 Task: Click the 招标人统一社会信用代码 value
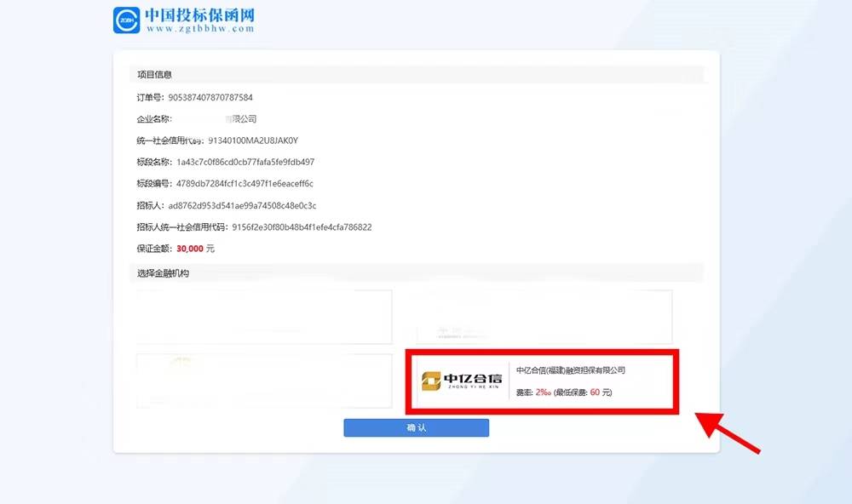point(302,227)
